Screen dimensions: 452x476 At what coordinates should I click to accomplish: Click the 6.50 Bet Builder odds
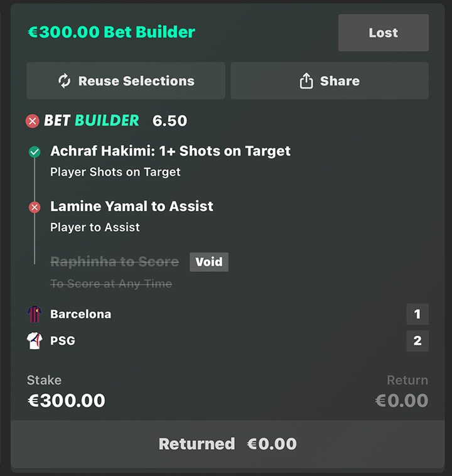point(169,121)
